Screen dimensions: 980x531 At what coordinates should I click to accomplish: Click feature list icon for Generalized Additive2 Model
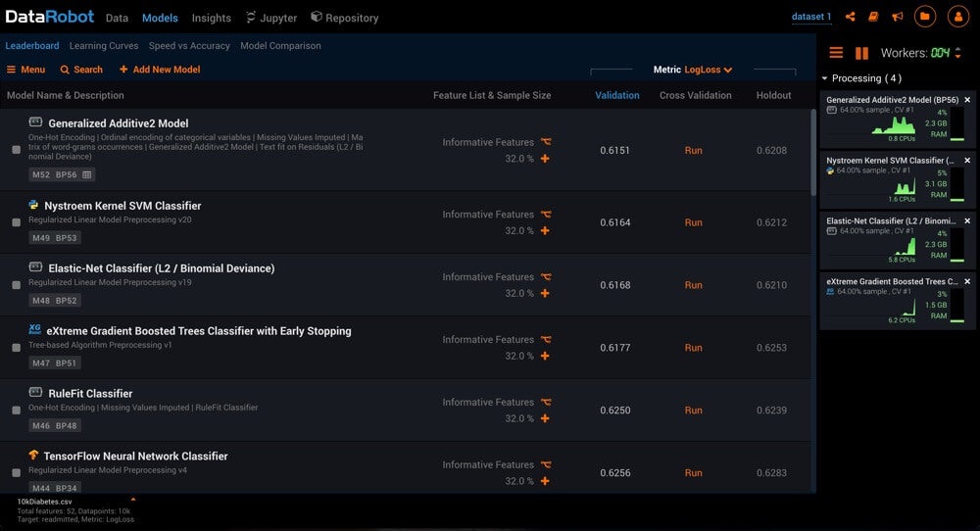[x=546, y=142]
